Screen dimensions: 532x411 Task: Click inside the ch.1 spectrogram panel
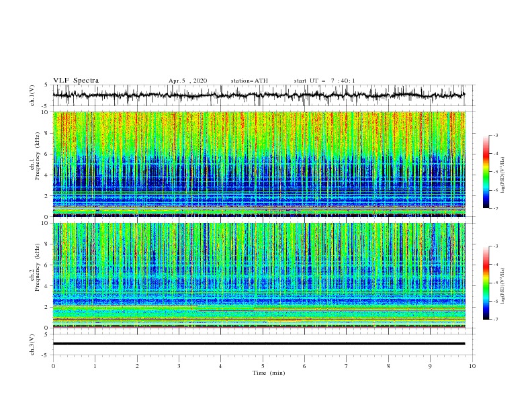(259, 164)
